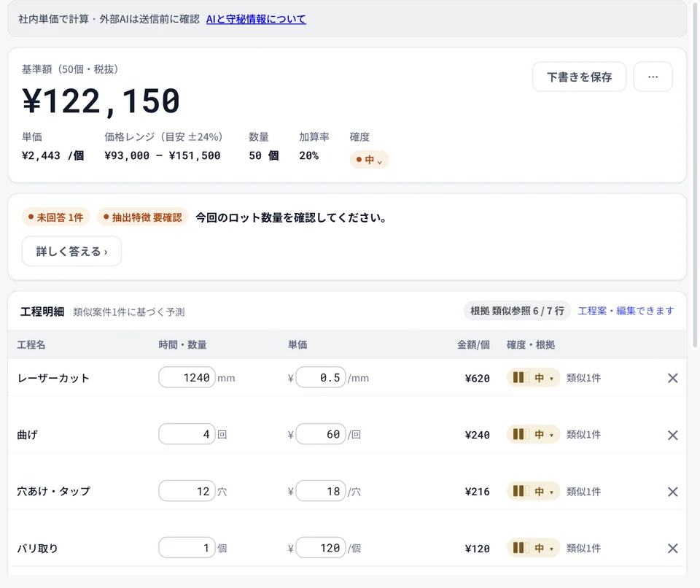
Task: Expand the 確度 中 badge in summary
Action: coord(369,160)
